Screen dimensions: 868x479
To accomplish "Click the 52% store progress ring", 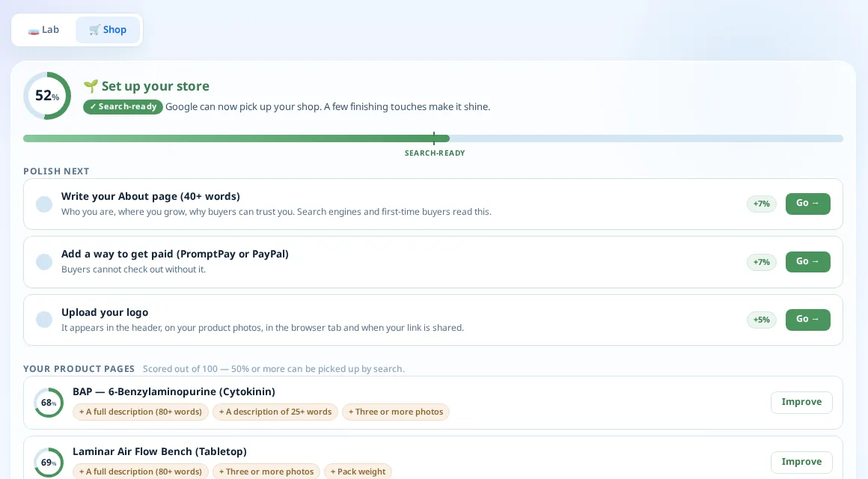I will pyautogui.click(x=47, y=95).
